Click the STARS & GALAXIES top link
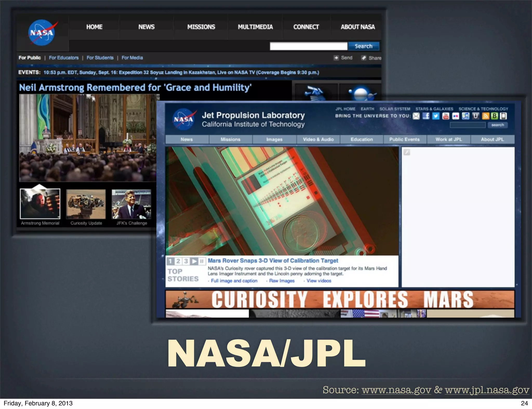 tap(434, 109)
